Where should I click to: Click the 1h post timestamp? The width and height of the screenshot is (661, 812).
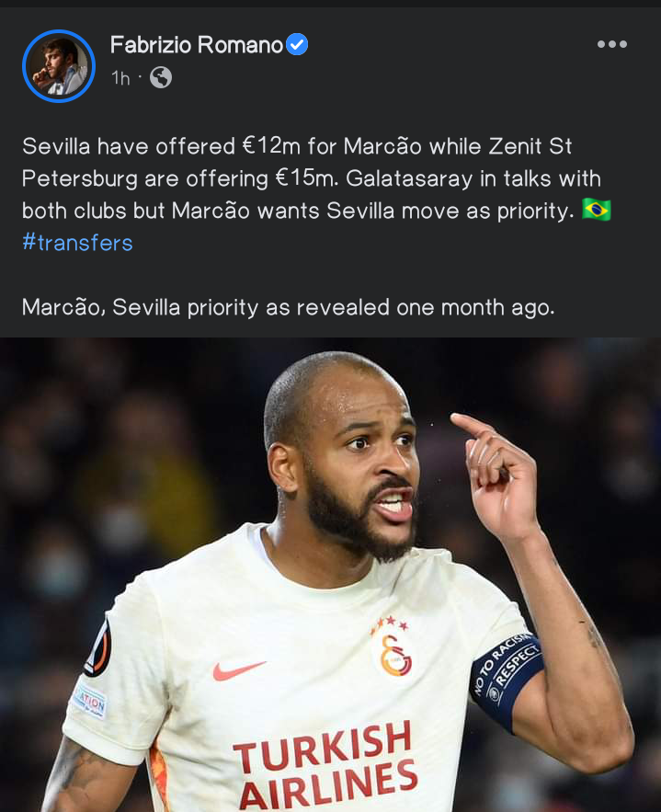120,78
